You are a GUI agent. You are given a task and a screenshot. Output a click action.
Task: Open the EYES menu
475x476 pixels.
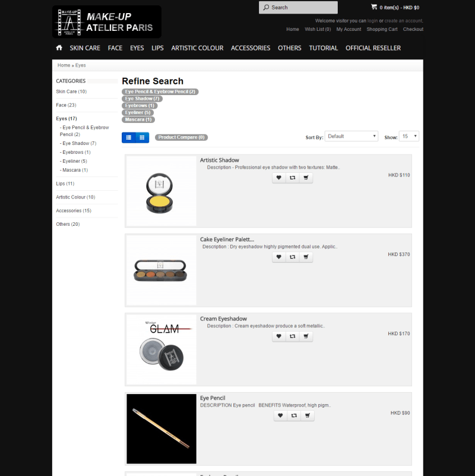(x=137, y=48)
